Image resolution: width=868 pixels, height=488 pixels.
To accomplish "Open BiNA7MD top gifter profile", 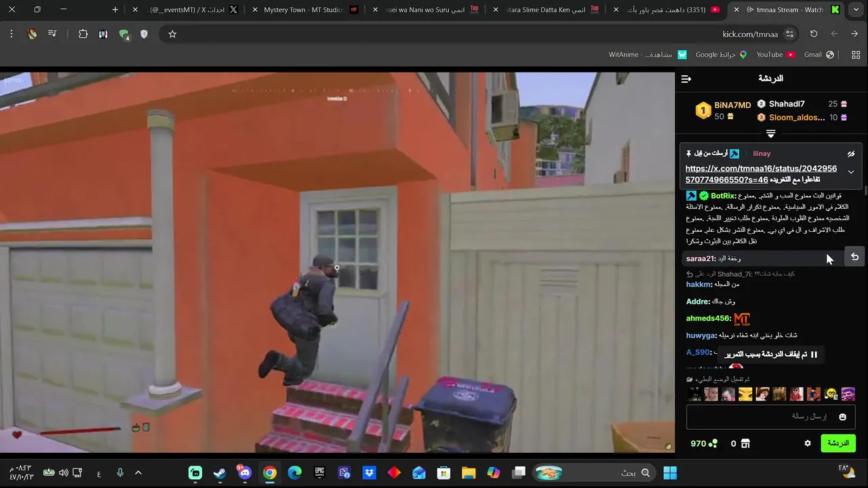I will click(732, 105).
